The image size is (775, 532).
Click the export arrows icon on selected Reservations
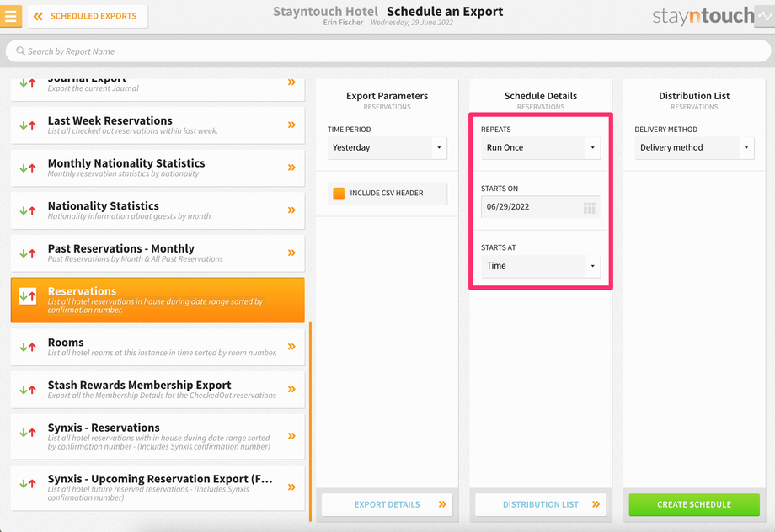click(x=28, y=296)
